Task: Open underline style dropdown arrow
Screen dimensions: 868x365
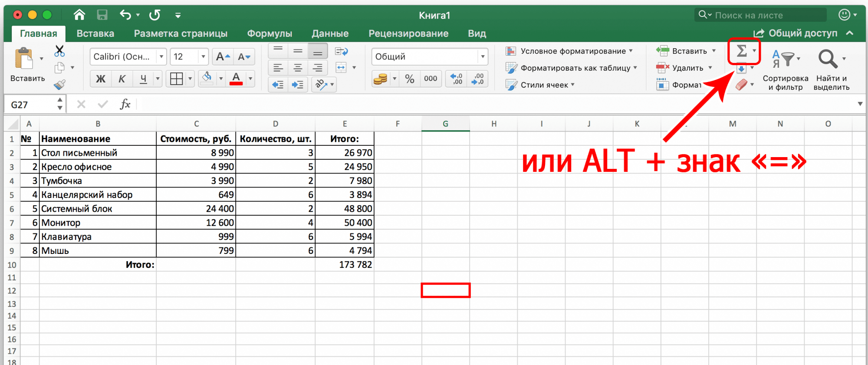Action: [158, 79]
